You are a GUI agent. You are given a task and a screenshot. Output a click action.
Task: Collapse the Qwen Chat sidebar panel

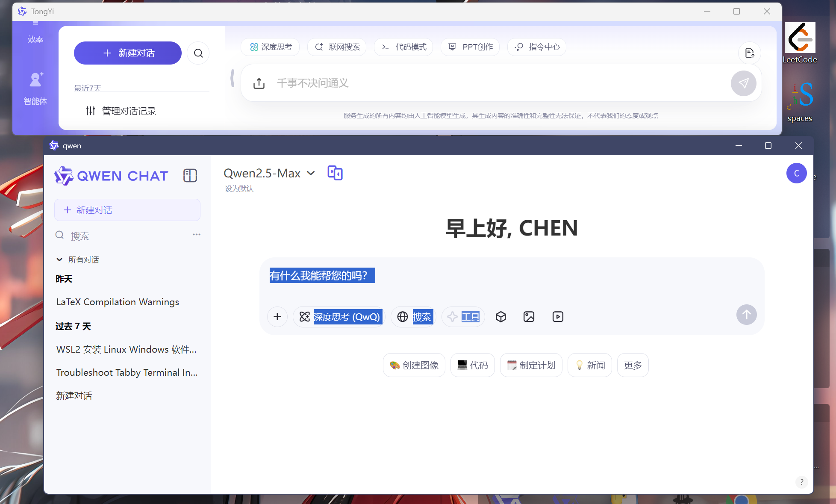(190, 175)
